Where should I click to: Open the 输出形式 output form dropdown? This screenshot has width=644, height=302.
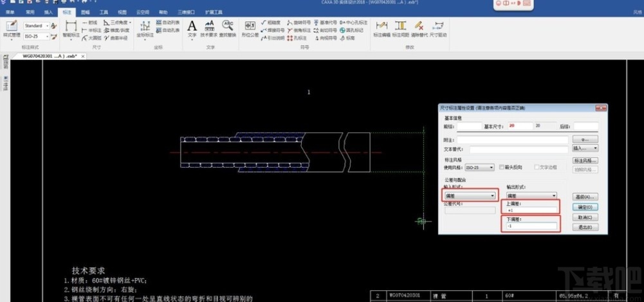click(x=531, y=195)
